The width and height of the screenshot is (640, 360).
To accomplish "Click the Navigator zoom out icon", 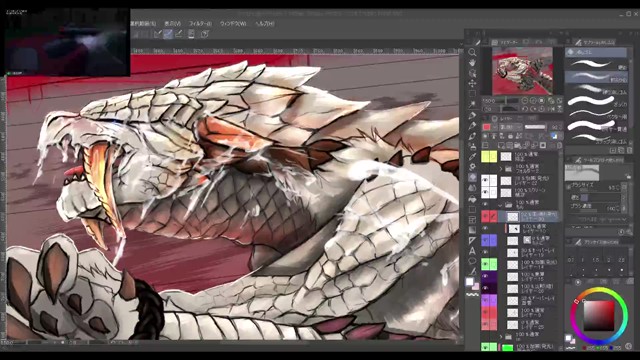I will tap(525, 100).
